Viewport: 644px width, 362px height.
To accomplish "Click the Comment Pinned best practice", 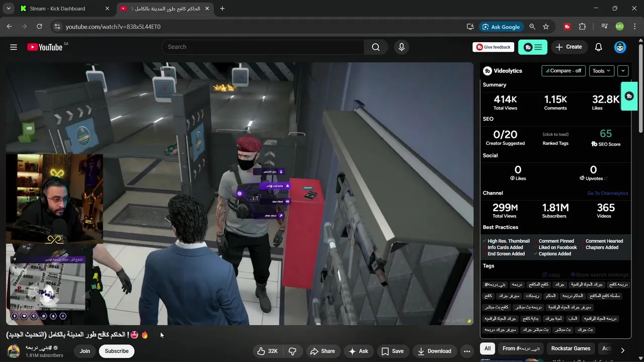I will point(556,241).
